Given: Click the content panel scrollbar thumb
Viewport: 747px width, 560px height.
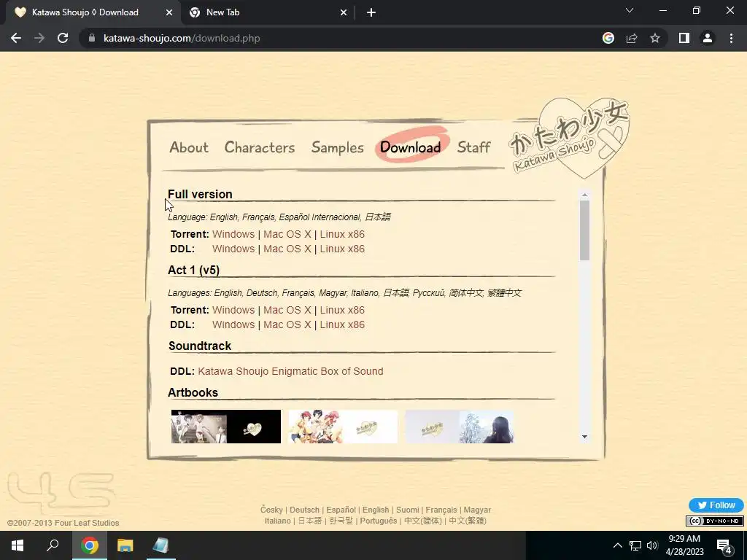Looking at the screenshot, I should [x=584, y=230].
